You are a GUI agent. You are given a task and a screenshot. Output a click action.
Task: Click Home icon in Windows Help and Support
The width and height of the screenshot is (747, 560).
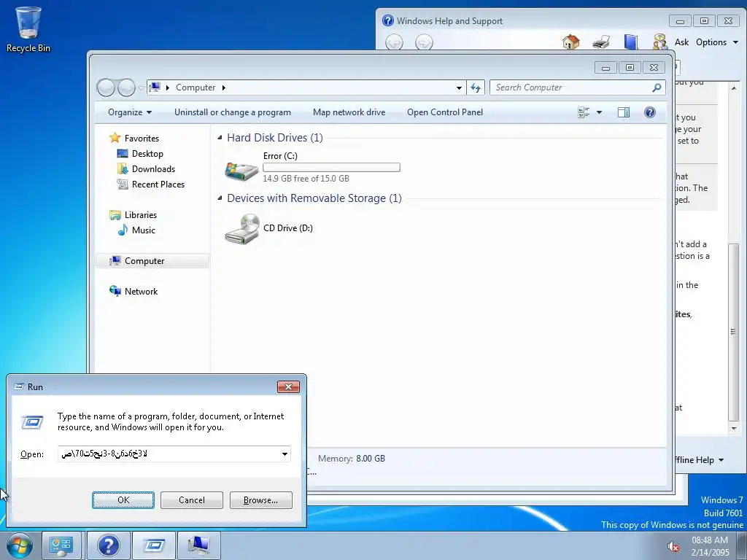pos(570,42)
